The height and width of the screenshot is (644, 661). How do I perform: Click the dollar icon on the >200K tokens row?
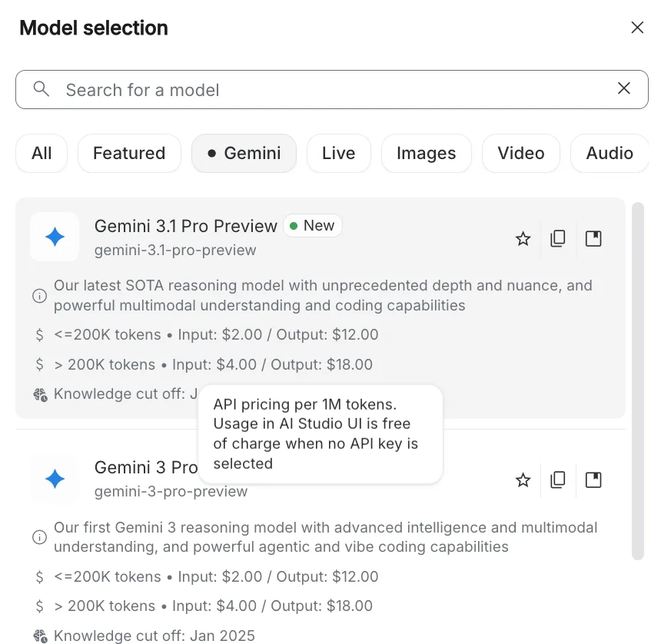tap(39, 364)
